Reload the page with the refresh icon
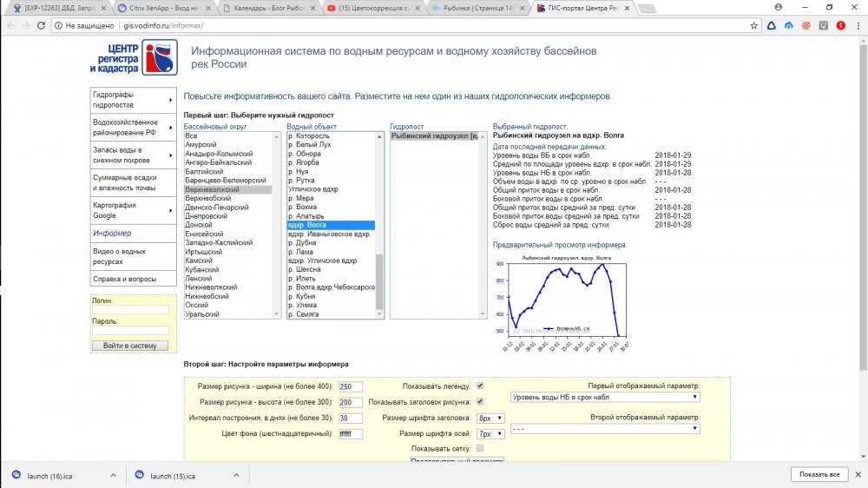This screenshot has width=868, height=488. pyautogui.click(x=42, y=26)
